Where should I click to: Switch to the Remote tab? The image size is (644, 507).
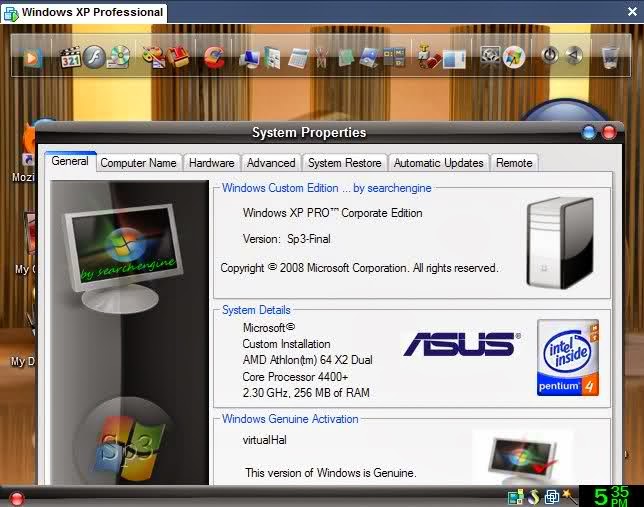tap(514, 163)
